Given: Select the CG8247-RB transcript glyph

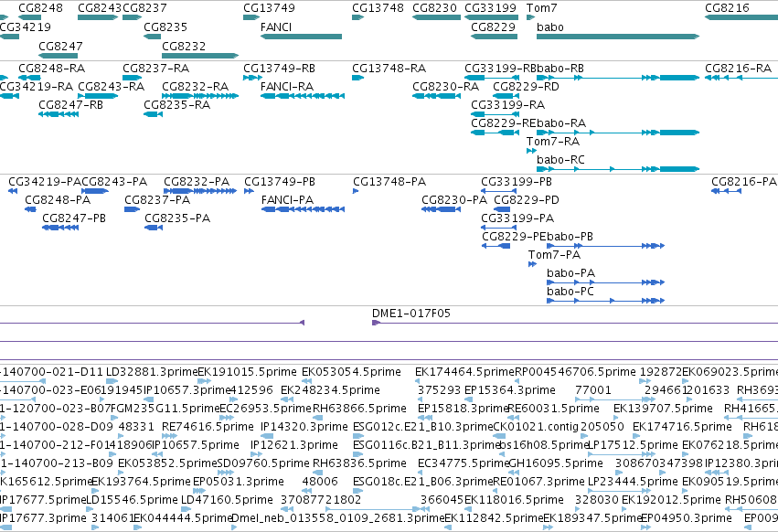Looking at the screenshot, I should pyautogui.click(x=58, y=114).
